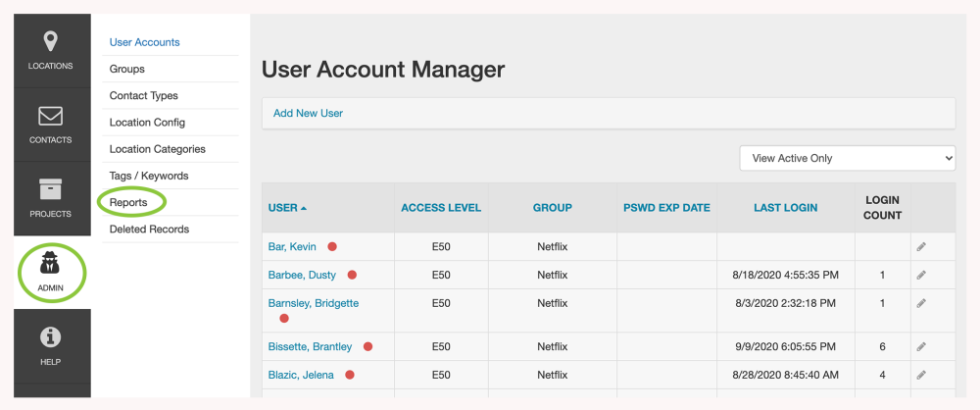This screenshot has width=980, height=410.
Task: Open Deleted Records in the sidebar
Action: tap(149, 230)
